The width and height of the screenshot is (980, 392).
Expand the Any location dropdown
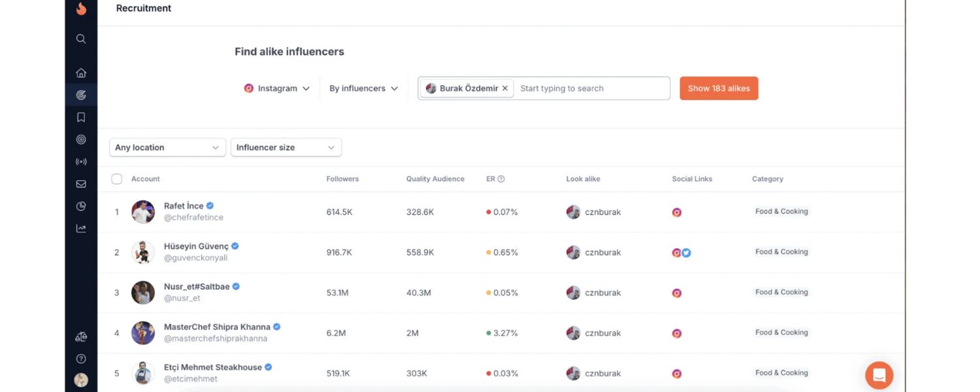click(x=167, y=147)
